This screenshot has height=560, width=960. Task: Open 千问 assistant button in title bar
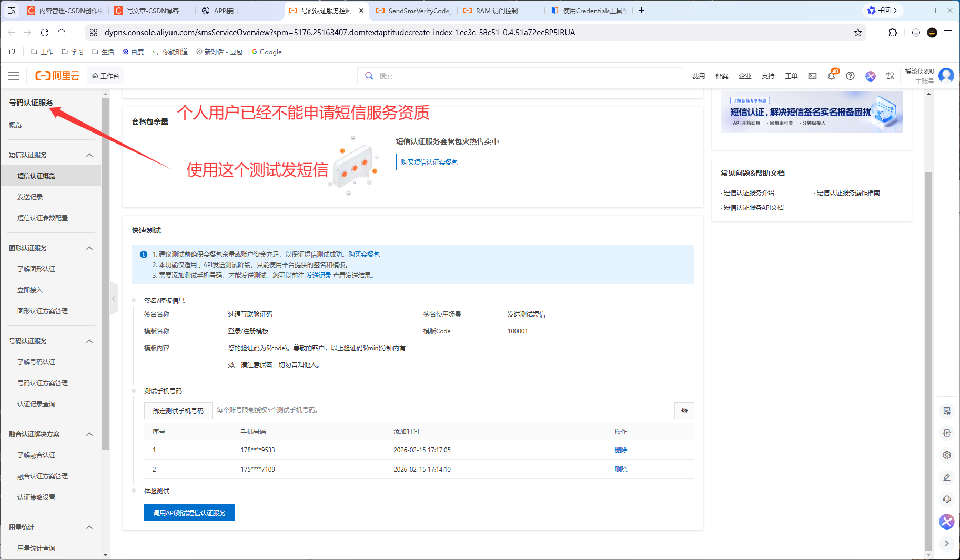tap(882, 11)
